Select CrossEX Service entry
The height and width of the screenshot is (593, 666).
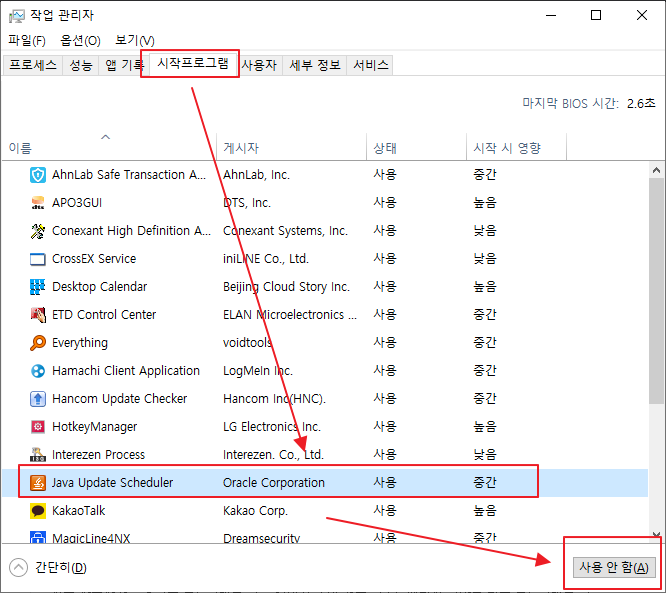pos(94,259)
